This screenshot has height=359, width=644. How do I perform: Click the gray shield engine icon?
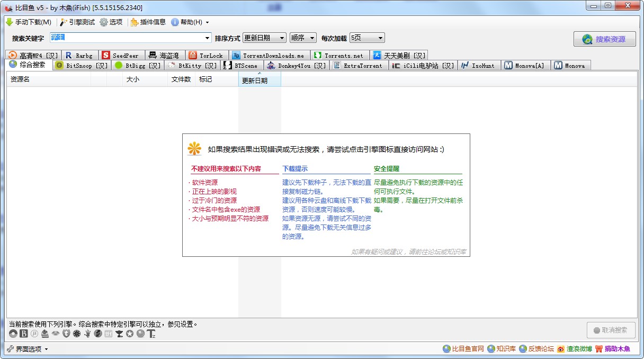[x=66, y=334]
